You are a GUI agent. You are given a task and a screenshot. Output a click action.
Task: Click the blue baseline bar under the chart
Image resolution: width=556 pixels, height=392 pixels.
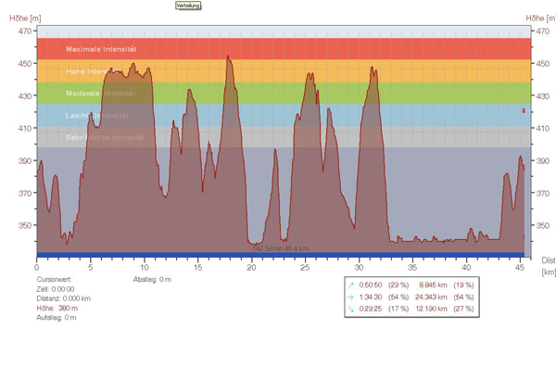tap(278, 255)
